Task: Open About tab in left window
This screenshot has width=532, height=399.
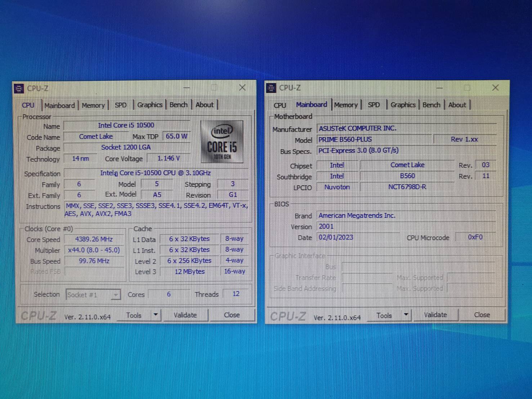Action: coord(205,105)
